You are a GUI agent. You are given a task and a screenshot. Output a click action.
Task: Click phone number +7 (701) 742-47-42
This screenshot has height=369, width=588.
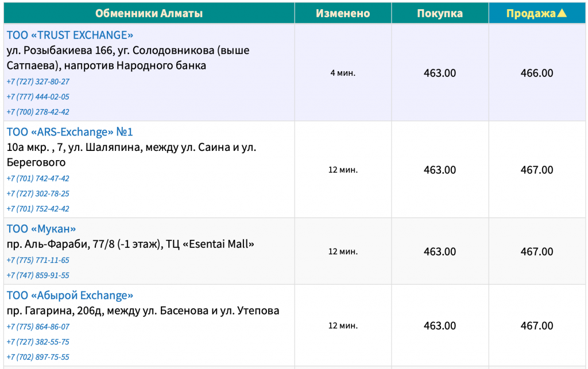click(x=38, y=178)
